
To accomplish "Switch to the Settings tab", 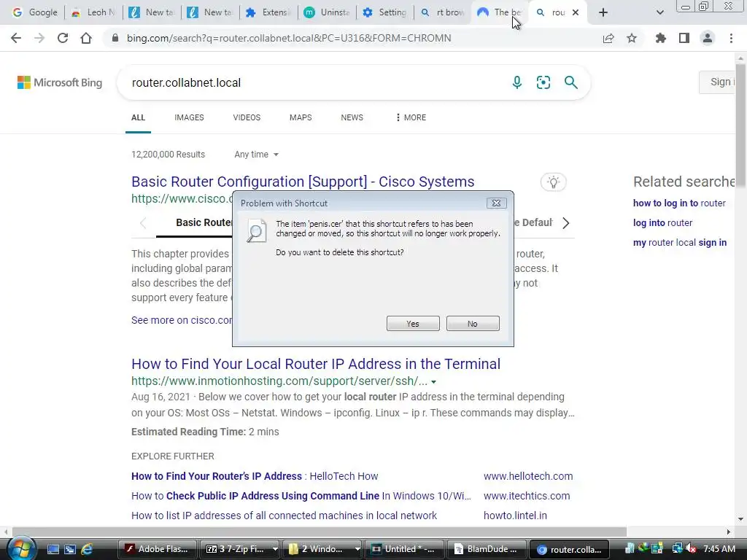I will click(x=384, y=12).
